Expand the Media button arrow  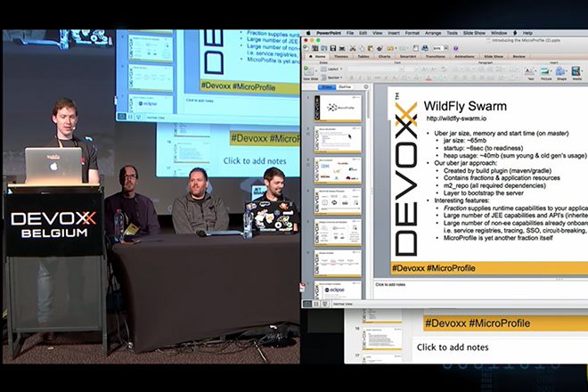point(583,71)
